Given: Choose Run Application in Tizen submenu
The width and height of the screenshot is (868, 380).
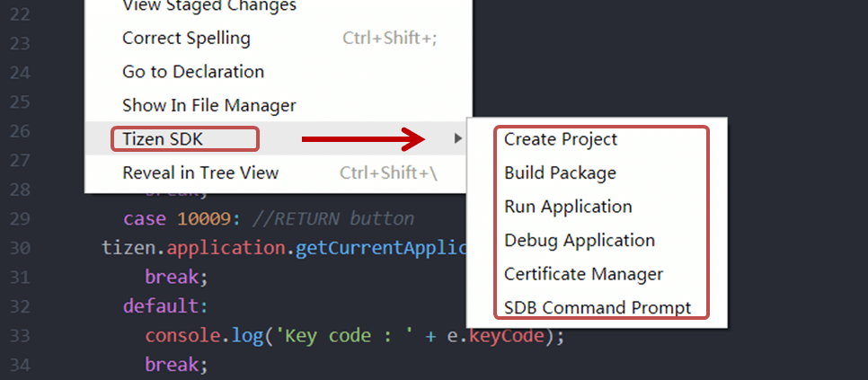Looking at the screenshot, I should [568, 207].
